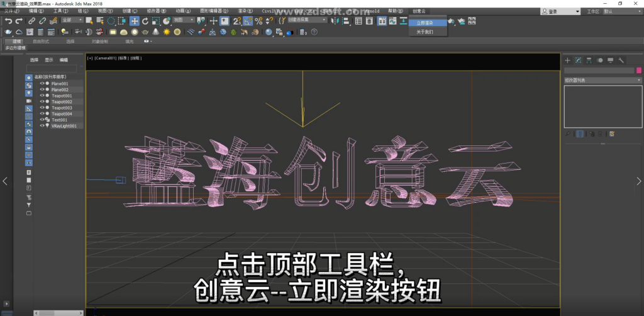Image resolution: width=644 pixels, height=316 pixels.
Task: Toggle visibility of Teapot004
Action: click(x=42, y=114)
